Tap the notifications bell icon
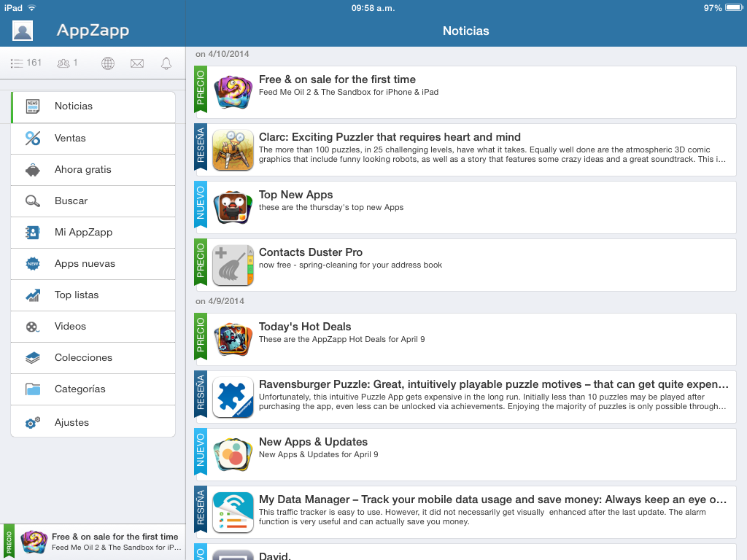 pyautogui.click(x=166, y=63)
